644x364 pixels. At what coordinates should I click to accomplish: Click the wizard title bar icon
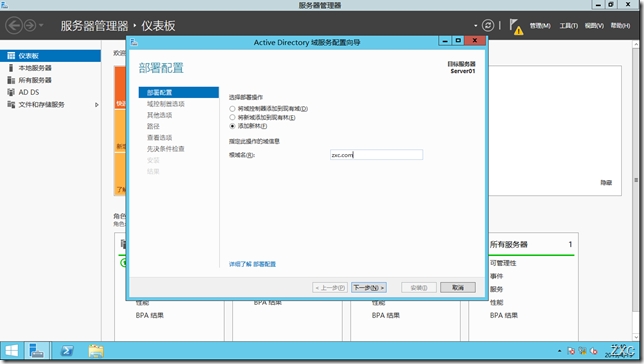134,42
